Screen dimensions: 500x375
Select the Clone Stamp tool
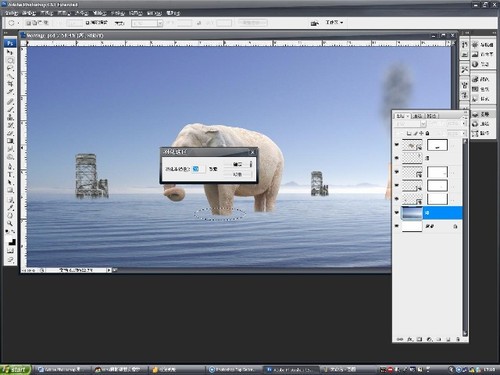10,117
